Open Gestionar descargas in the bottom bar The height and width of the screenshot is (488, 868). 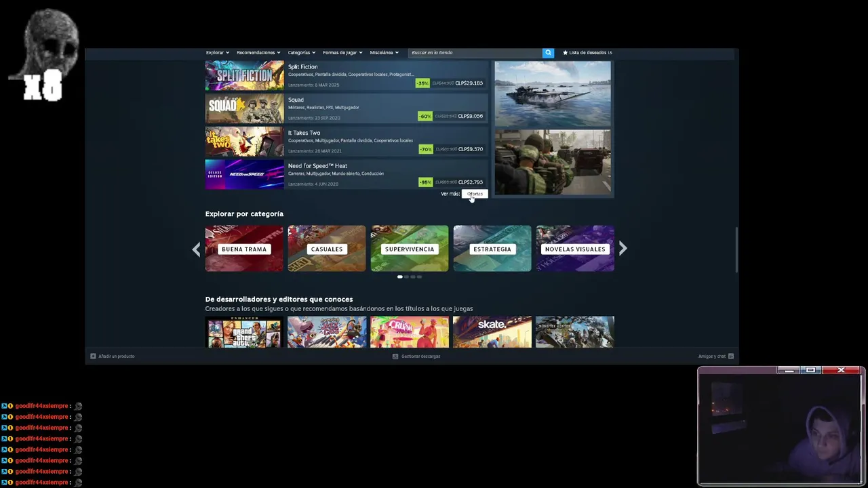pos(416,356)
